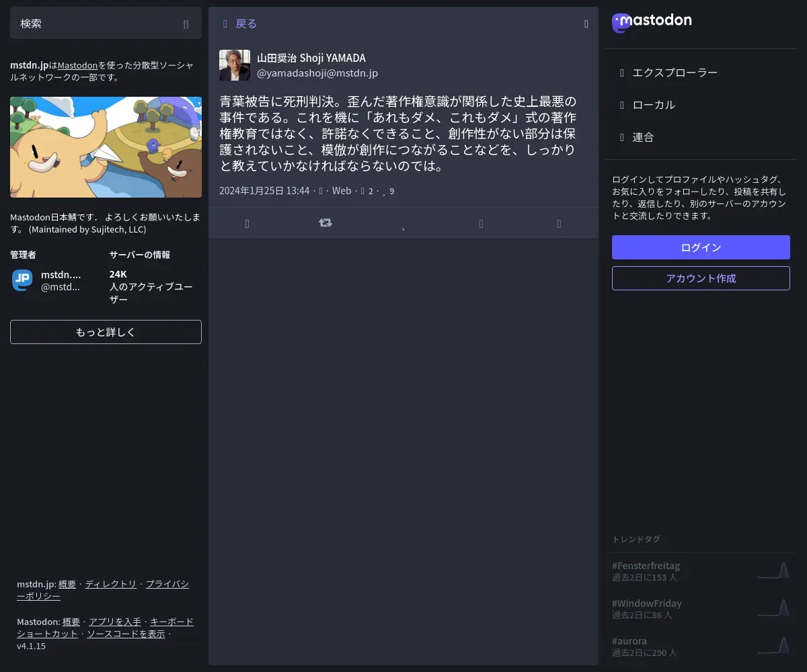Open the Mastodon link in server description
Image resolution: width=807 pixels, height=672 pixels.
[77, 65]
